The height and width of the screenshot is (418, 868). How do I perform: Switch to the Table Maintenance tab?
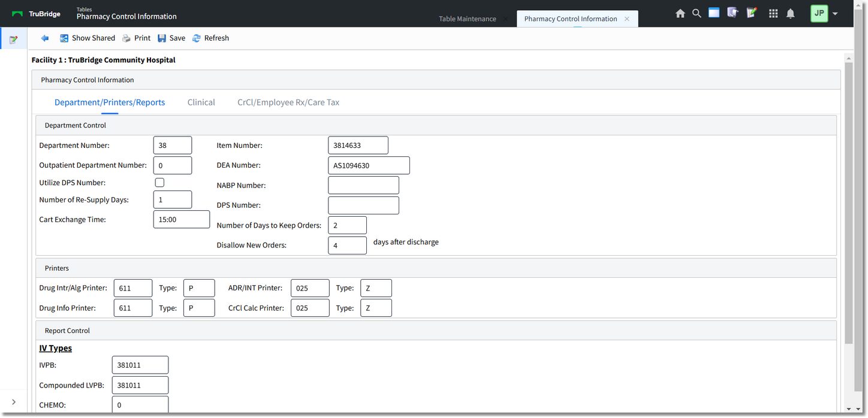click(x=468, y=19)
